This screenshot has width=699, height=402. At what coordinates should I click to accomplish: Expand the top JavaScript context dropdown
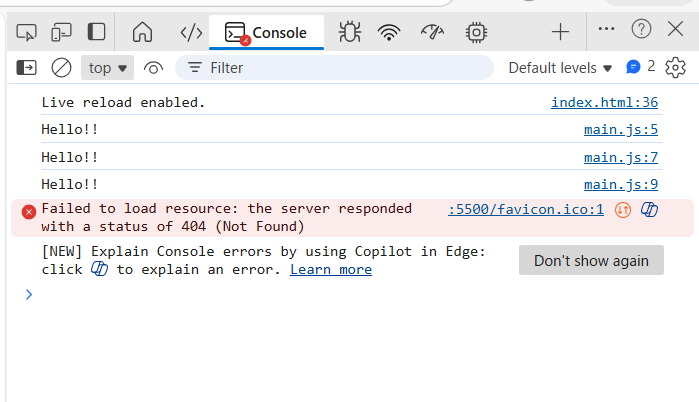(x=108, y=68)
